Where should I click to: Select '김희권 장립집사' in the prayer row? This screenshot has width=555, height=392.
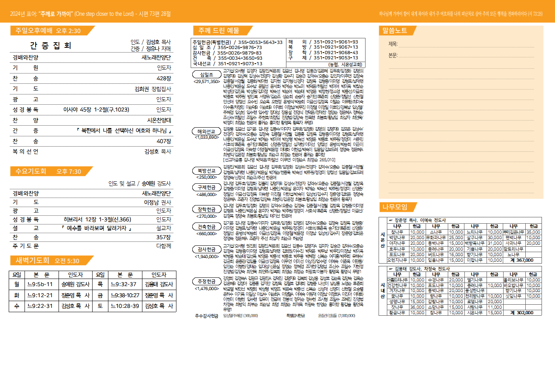(x=153, y=89)
